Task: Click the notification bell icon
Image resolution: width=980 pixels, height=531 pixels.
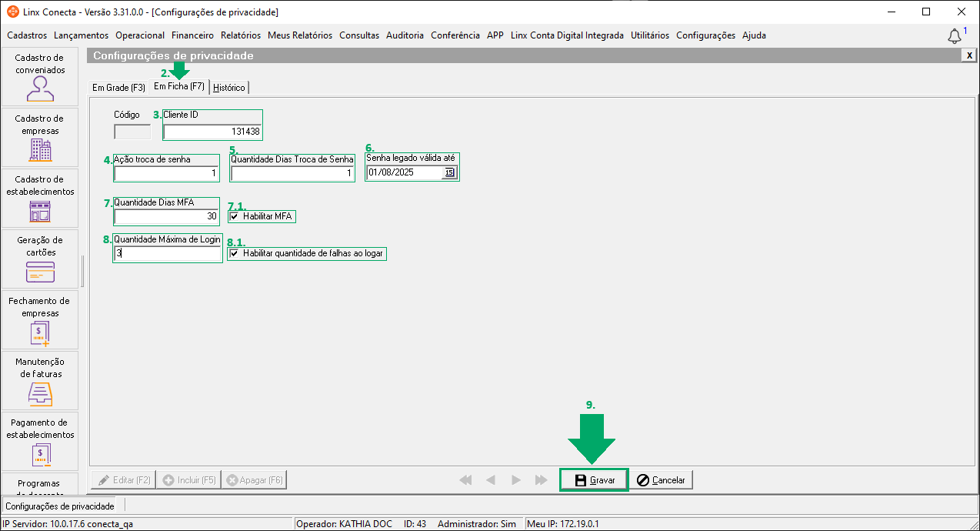Action: click(x=955, y=36)
